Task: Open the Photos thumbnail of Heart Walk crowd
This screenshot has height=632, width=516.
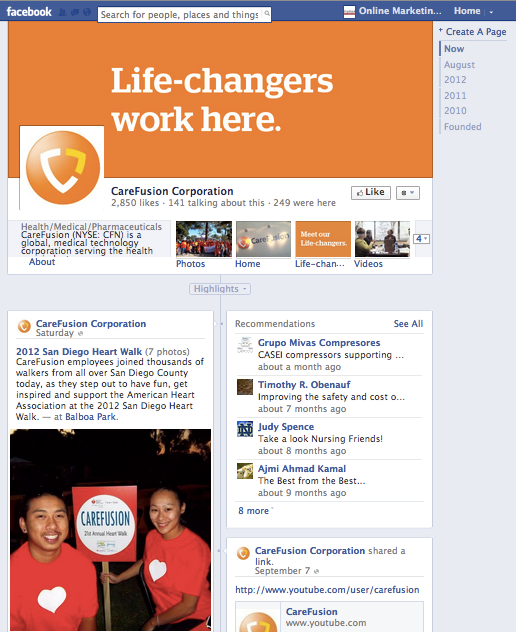Action: tap(204, 239)
